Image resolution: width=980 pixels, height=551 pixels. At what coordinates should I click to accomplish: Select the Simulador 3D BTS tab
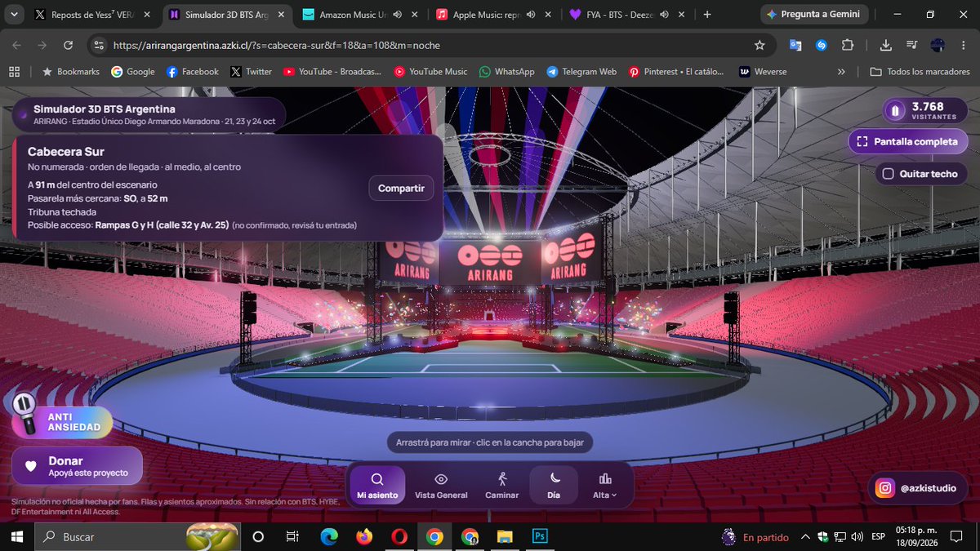pos(226,15)
